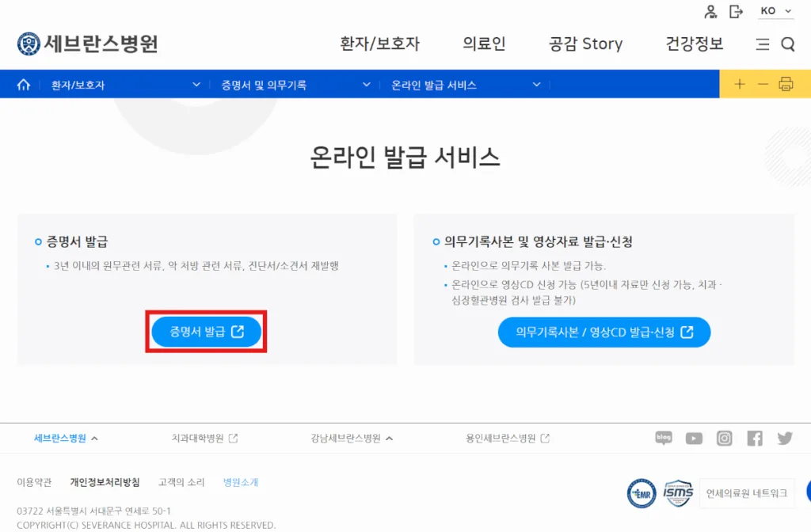
Task: Open the Facebook social icon
Action: (755, 439)
